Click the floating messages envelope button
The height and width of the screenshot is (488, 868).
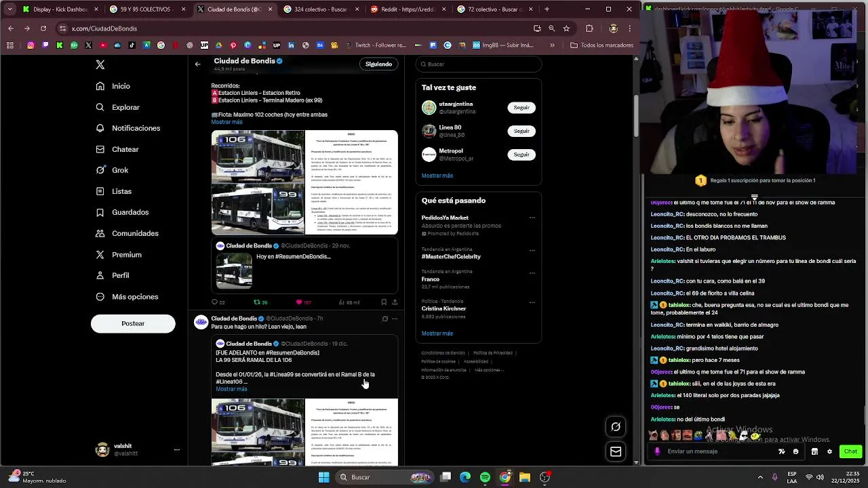pos(616,451)
